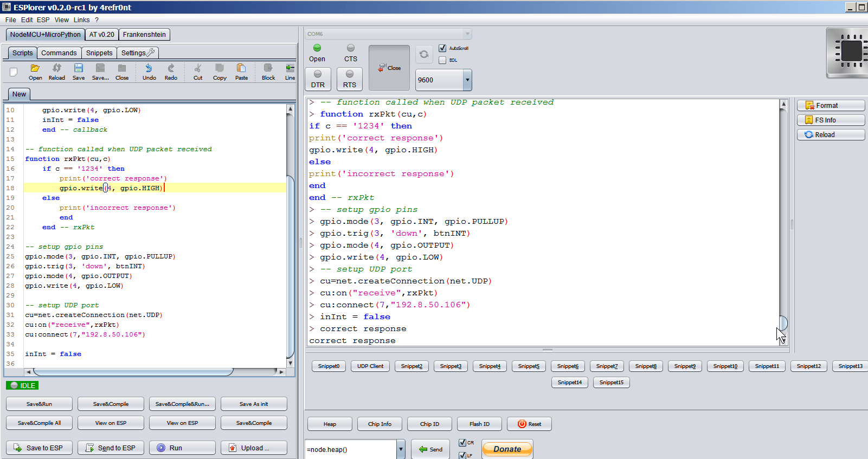Open the File menu

click(x=11, y=20)
